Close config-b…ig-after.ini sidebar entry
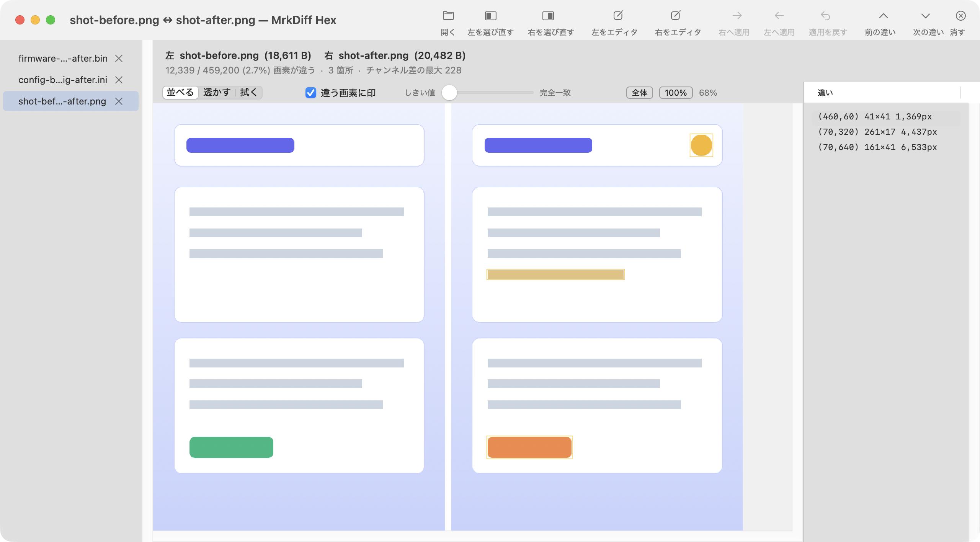Viewport: 980px width, 542px height. coord(119,80)
